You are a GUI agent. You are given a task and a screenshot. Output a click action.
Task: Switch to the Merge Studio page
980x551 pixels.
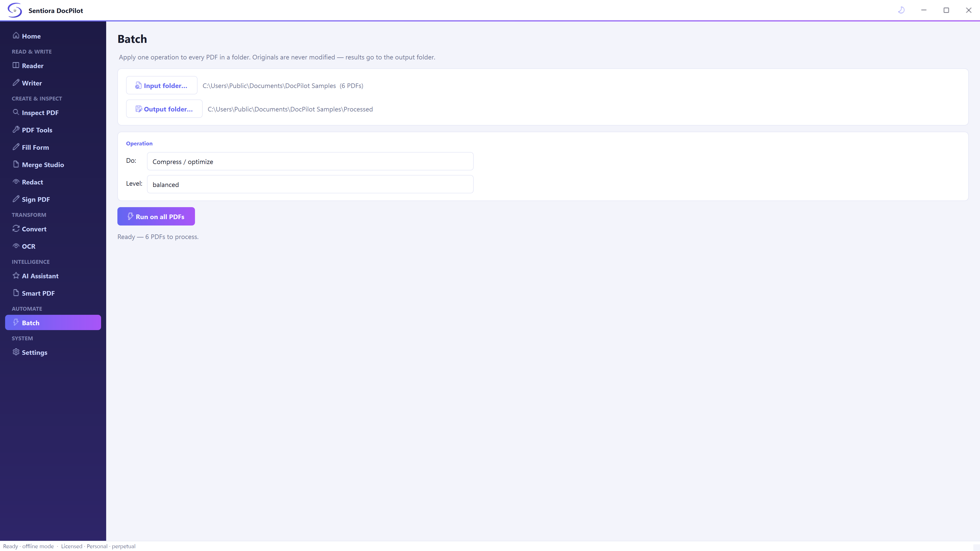click(x=43, y=165)
